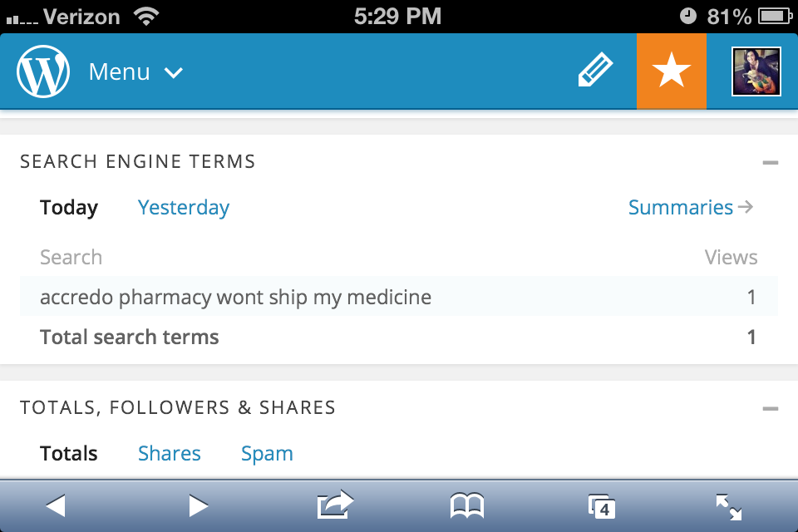Open the orange star notifications icon

point(671,71)
